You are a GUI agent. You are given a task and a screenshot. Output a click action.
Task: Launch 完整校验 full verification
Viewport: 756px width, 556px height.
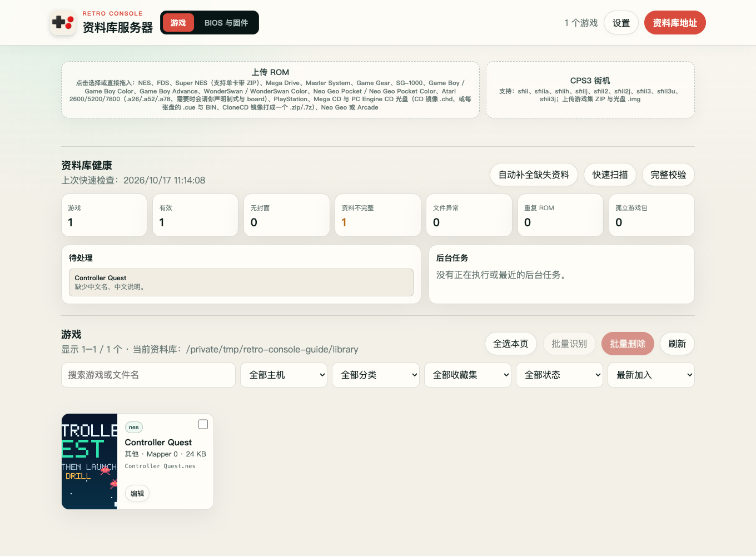(668, 175)
